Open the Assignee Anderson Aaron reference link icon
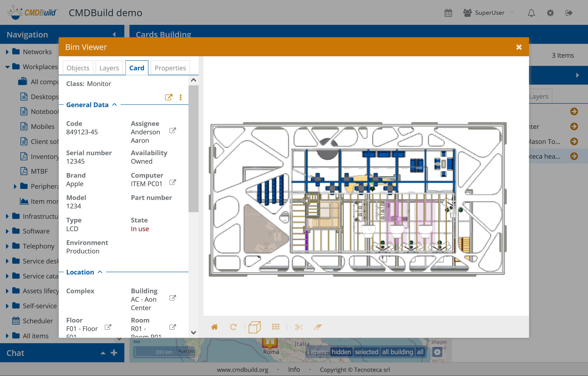The width and height of the screenshot is (588, 376). click(173, 131)
